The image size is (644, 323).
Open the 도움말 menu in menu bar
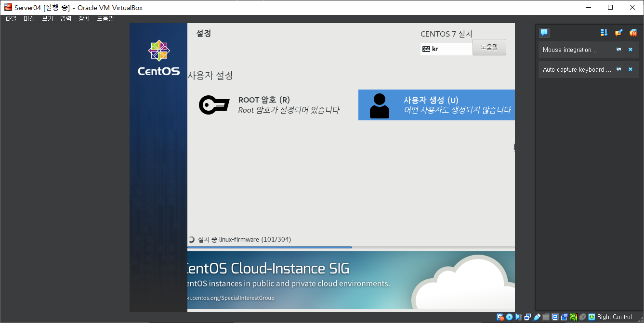click(x=105, y=18)
